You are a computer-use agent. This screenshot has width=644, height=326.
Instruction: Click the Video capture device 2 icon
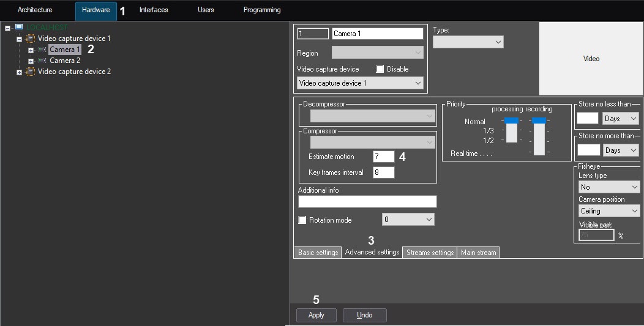click(x=30, y=72)
